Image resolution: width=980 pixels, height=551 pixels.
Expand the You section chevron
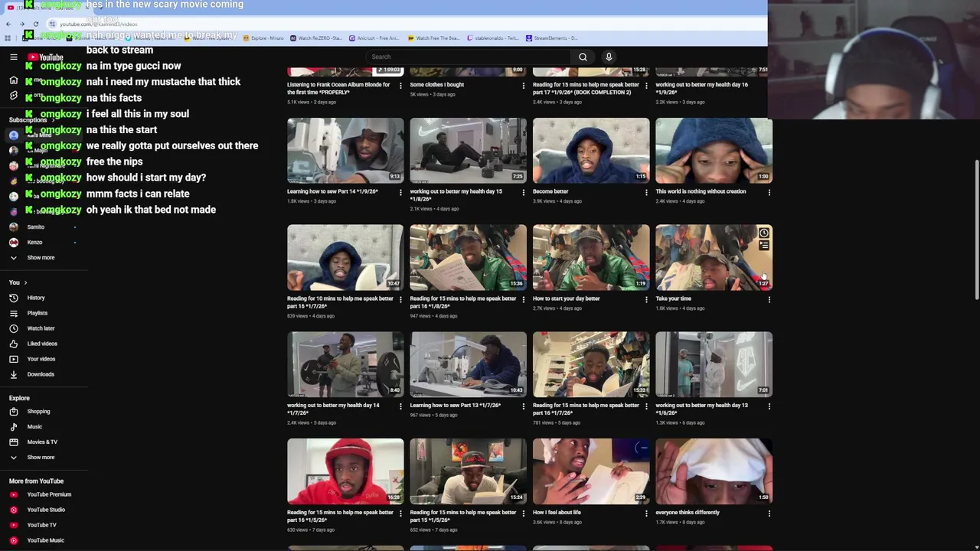[x=25, y=282]
